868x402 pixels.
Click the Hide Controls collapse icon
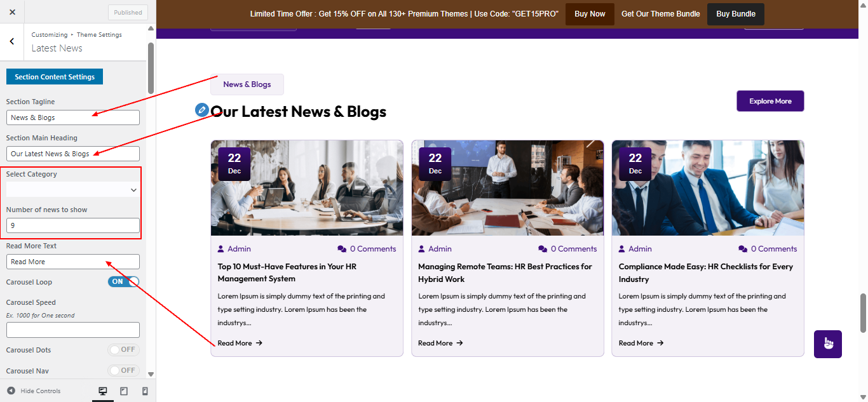[11, 391]
